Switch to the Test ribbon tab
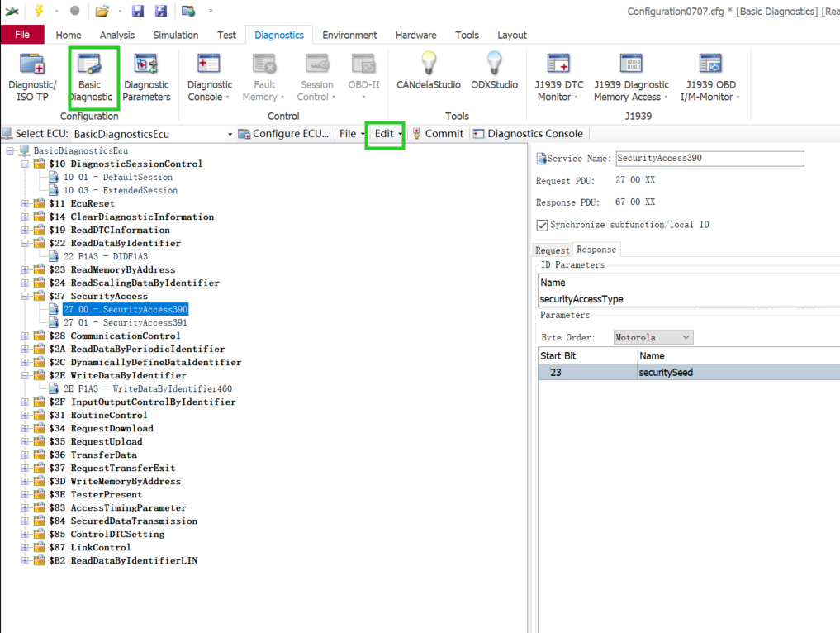 (x=226, y=36)
